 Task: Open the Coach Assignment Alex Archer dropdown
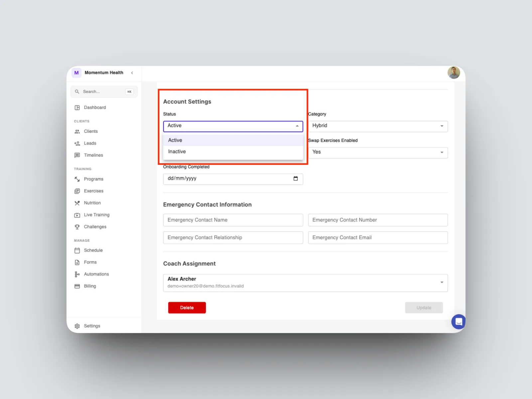[x=305, y=283]
